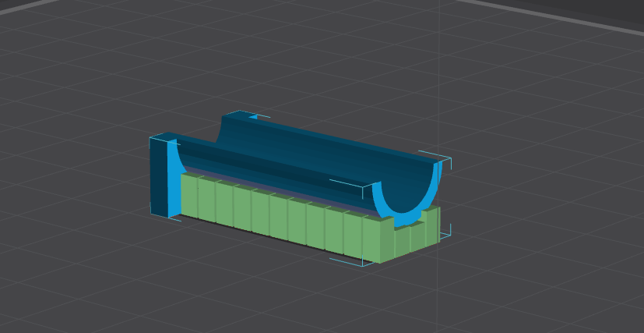Screen dimensions: 644x333
Task: Click the leftmost green support block
Action: [189, 195]
